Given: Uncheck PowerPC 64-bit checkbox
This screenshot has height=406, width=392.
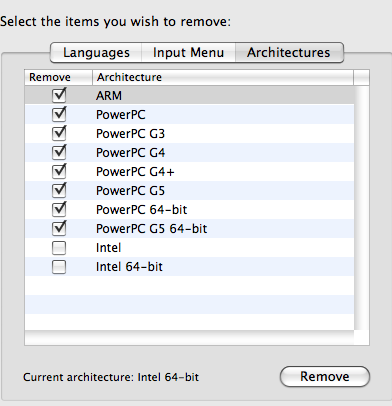Looking at the screenshot, I should (x=59, y=210).
